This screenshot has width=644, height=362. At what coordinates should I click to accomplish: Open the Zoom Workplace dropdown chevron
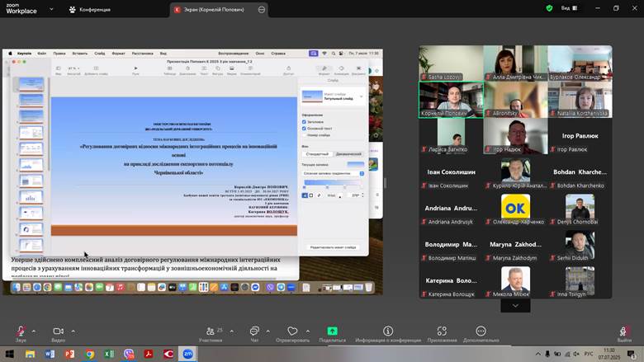click(x=53, y=9)
